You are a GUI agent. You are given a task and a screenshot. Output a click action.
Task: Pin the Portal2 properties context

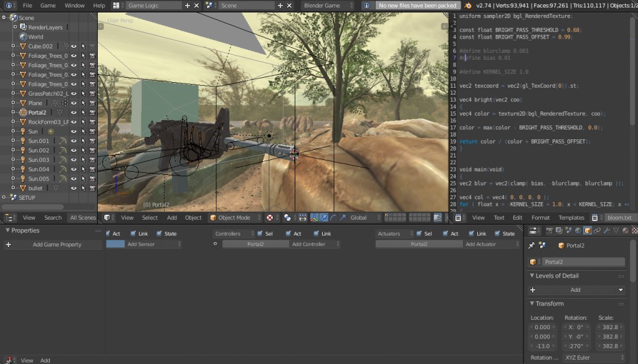click(531, 246)
